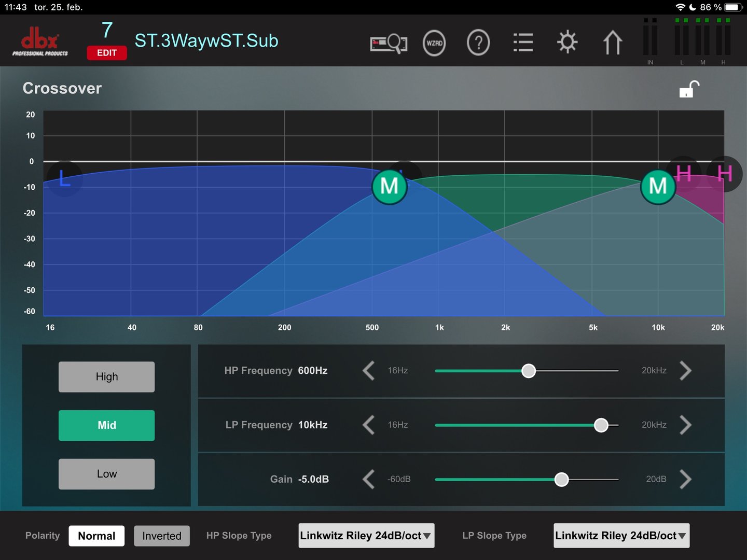Open the preset list menu icon
The height and width of the screenshot is (560, 747).
coord(523,43)
